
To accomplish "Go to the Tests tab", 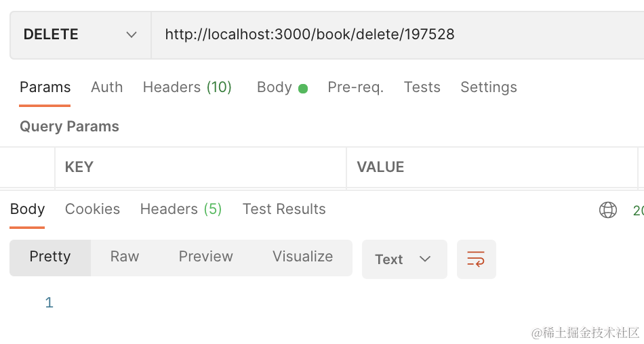I will coord(422,87).
